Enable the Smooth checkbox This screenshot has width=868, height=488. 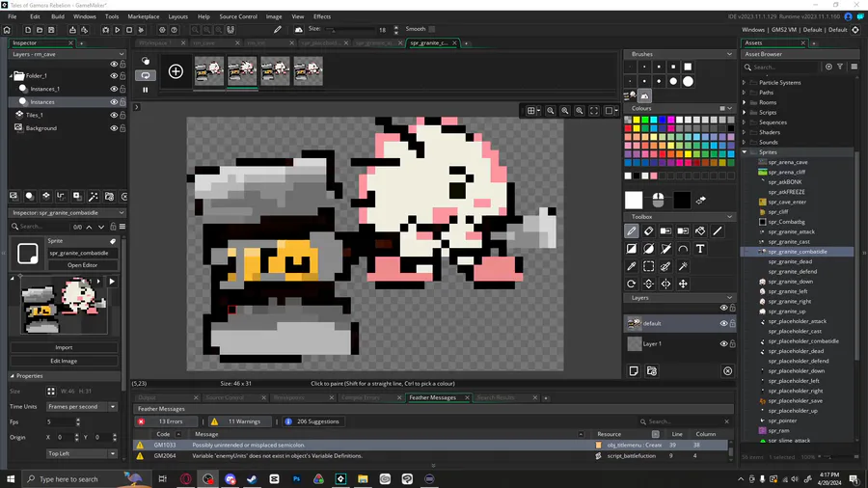pos(432,29)
